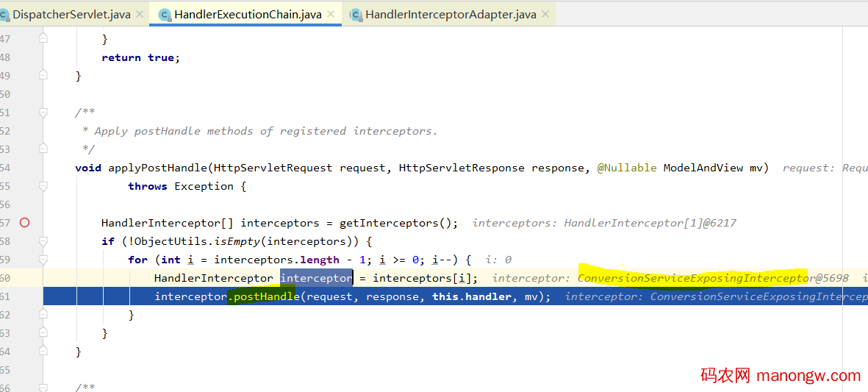868x392 pixels.
Task: Click the isEmpty method reference
Action: pyautogui.click(x=235, y=241)
